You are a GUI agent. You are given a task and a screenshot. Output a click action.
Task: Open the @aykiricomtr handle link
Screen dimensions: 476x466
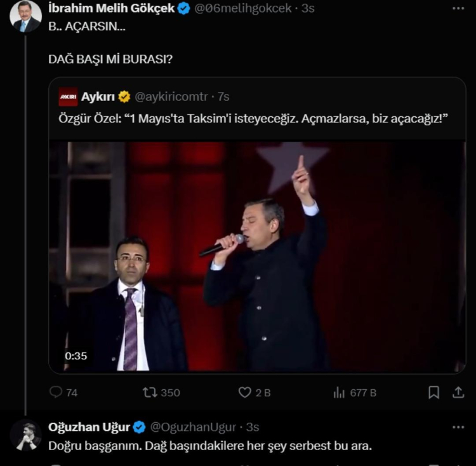pyautogui.click(x=173, y=97)
